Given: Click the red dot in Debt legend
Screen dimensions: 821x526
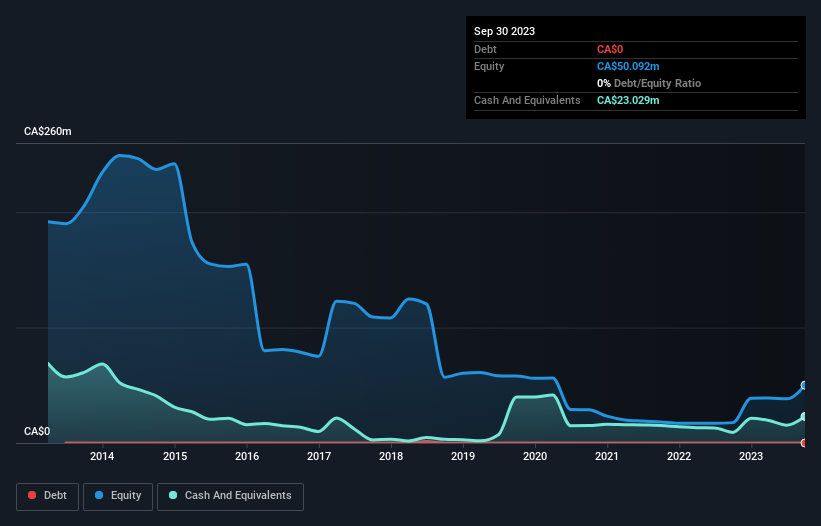Looking at the screenshot, I should point(32,495).
